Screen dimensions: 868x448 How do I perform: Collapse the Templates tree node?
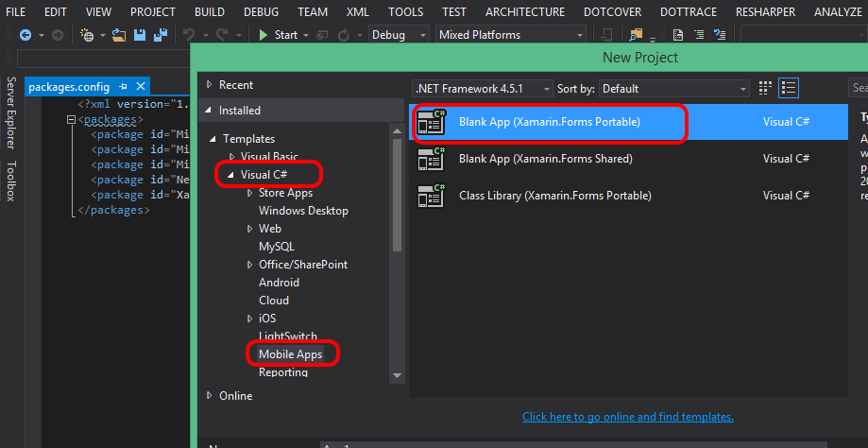point(213,139)
